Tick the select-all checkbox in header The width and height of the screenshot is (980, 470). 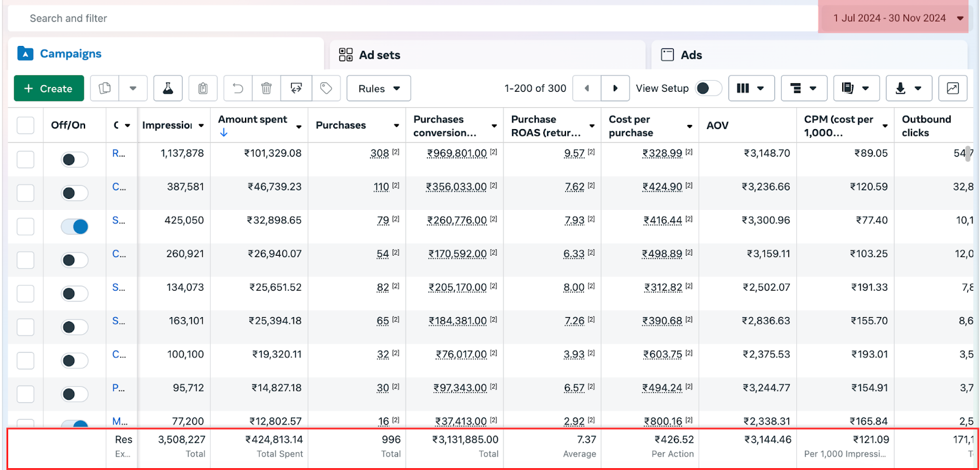[x=25, y=125]
